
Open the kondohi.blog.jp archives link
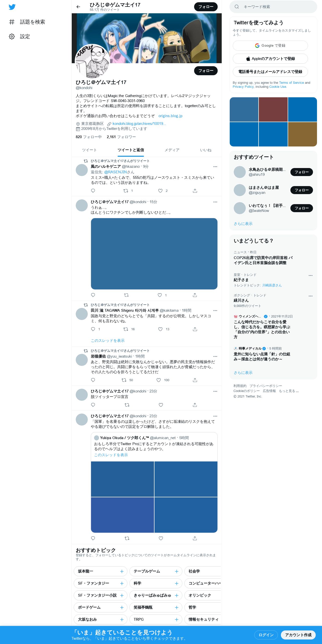coord(139,124)
